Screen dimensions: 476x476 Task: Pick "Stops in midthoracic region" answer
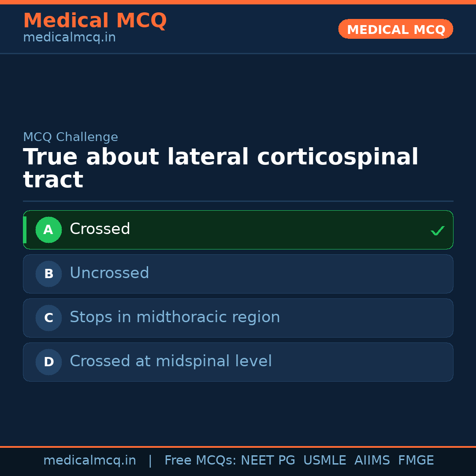click(175, 317)
